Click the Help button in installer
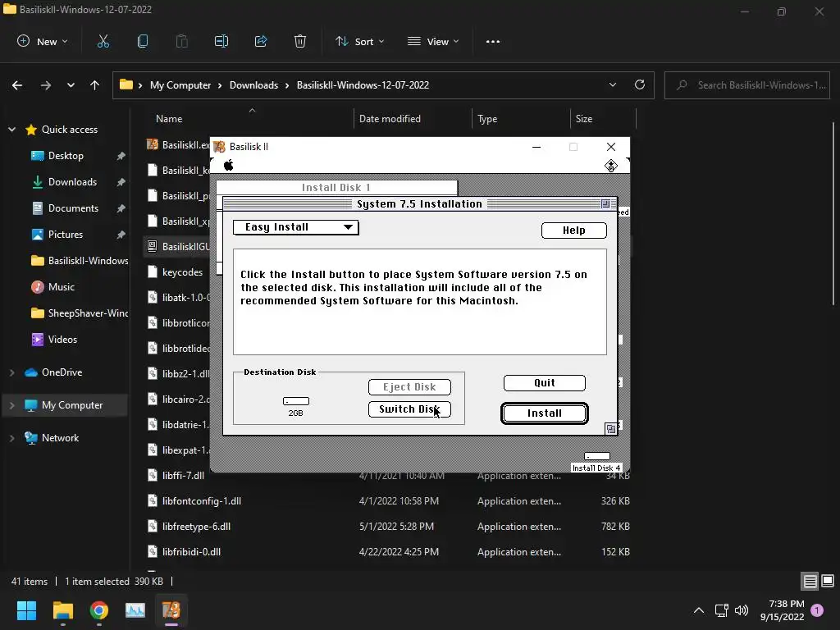Viewport: 840px width, 630px height. (573, 231)
